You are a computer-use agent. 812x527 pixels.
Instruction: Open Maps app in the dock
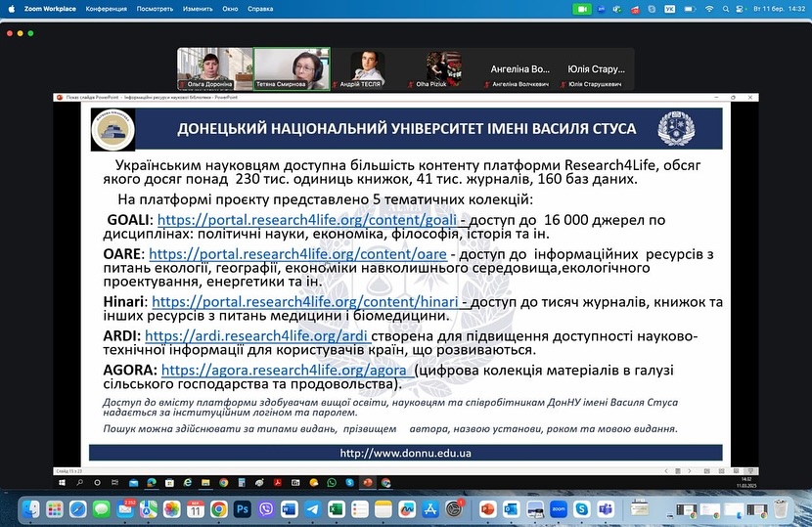(x=149, y=509)
